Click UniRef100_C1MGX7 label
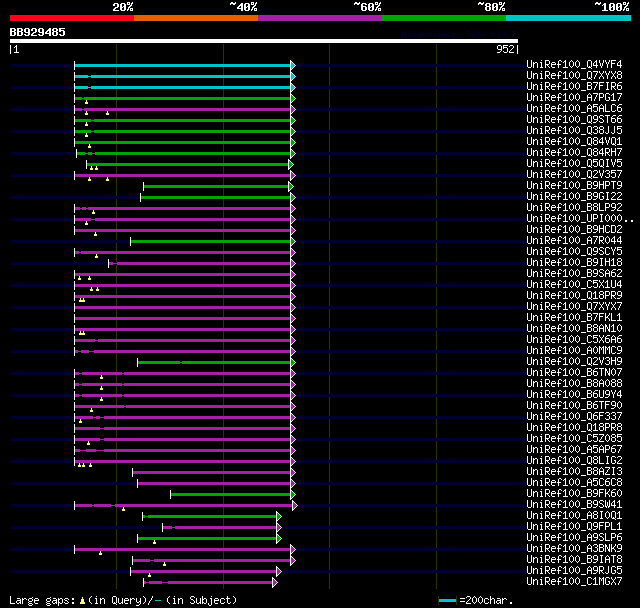The width and height of the screenshot is (640, 608). tap(574, 582)
